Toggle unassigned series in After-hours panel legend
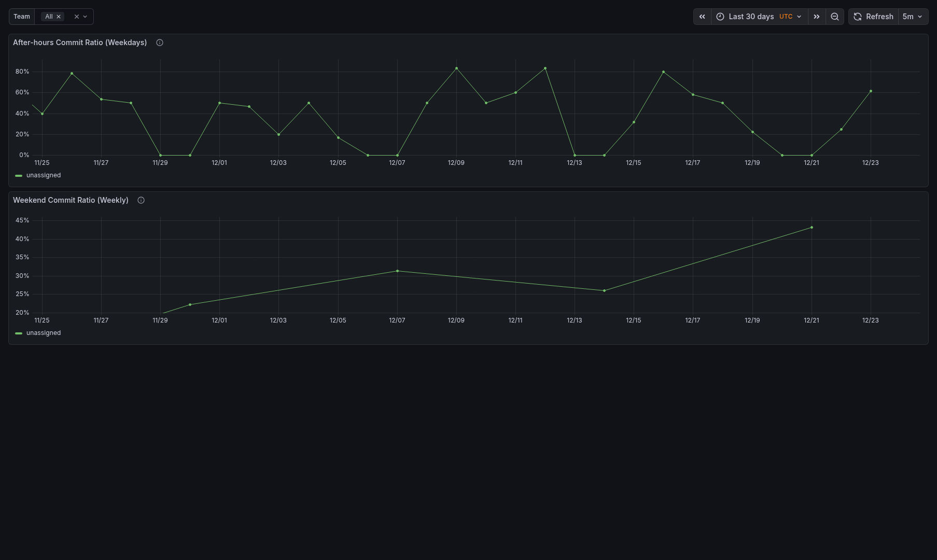This screenshot has height=560, width=937. (x=44, y=175)
